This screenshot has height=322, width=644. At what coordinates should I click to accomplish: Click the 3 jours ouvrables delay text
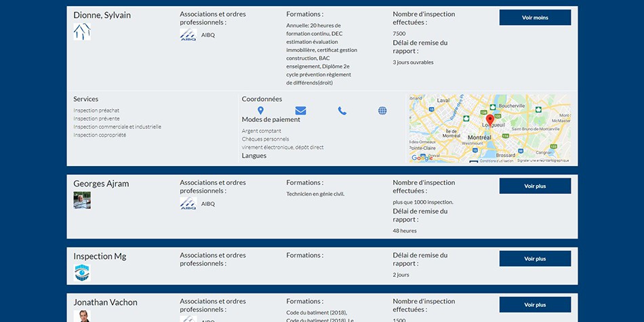pyautogui.click(x=414, y=62)
